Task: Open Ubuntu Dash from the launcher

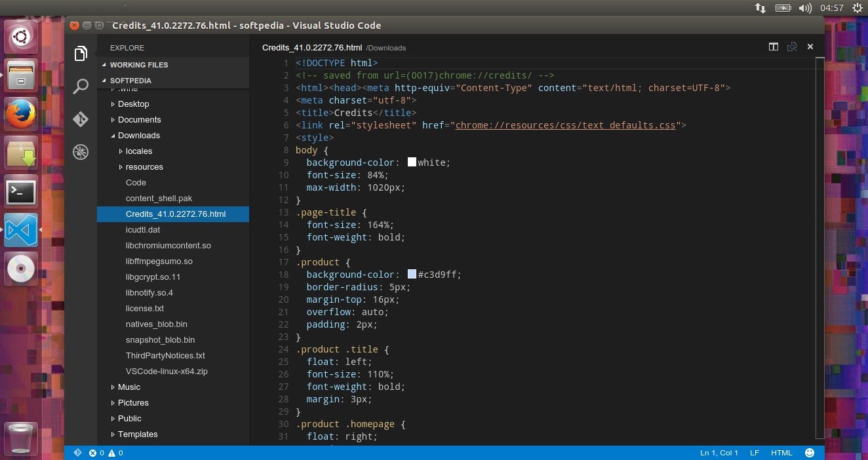Action: click(21, 36)
